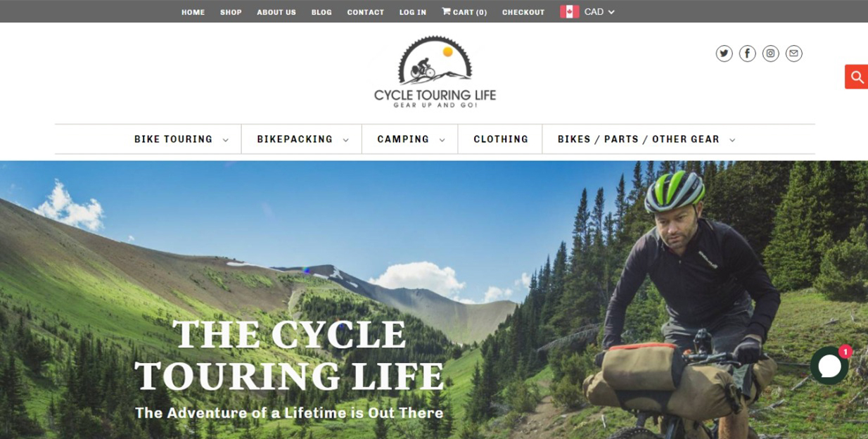Screen dimensions: 868x439
Task: Open the CAD currency dropdown
Action: (x=599, y=12)
